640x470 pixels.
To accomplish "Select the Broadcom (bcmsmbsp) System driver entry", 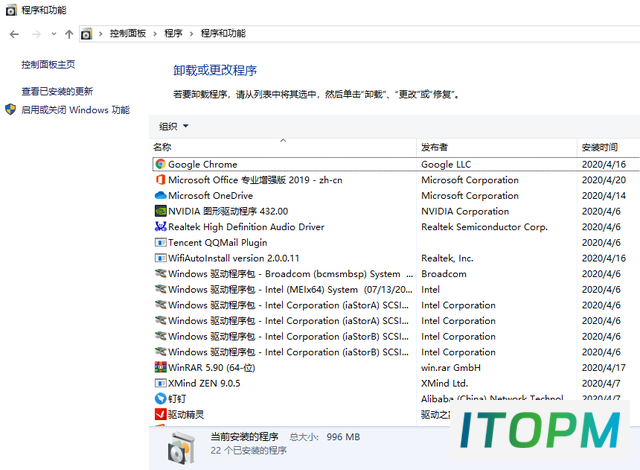I will (290, 274).
